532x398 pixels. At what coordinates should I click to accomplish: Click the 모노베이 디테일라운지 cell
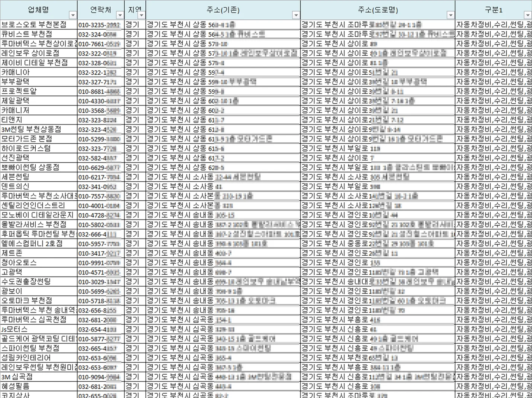pyautogui.click(x=39, y=215)
